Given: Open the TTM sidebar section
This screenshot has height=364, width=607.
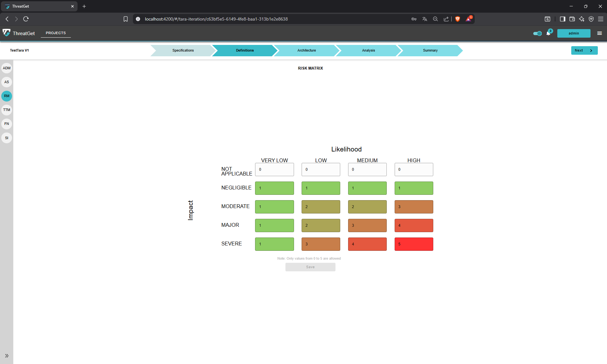Looking at the screenshot, I should pos(6,110).
